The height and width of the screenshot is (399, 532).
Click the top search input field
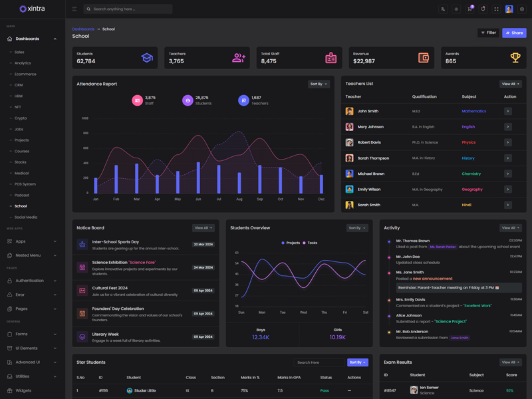(x=130, y=9)
